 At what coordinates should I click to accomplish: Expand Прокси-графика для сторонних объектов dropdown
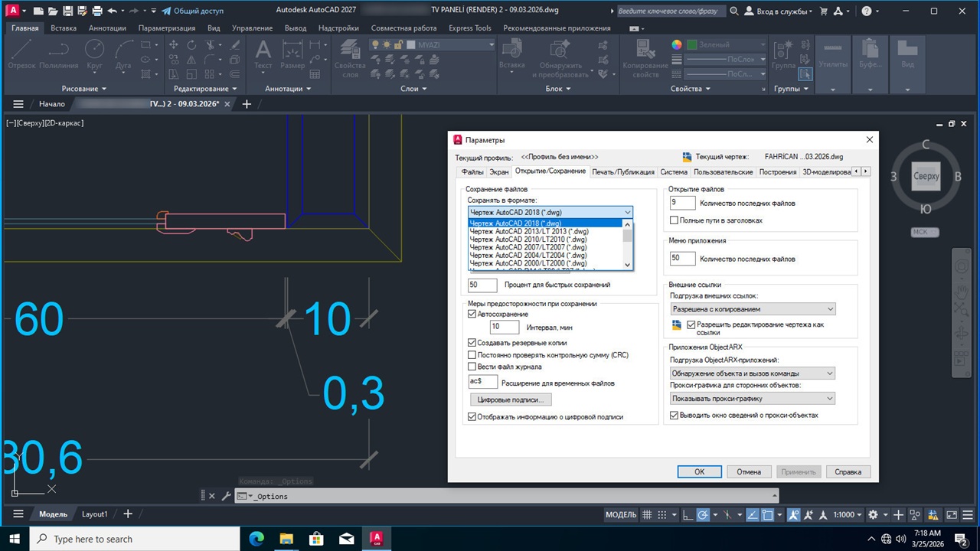753,399
